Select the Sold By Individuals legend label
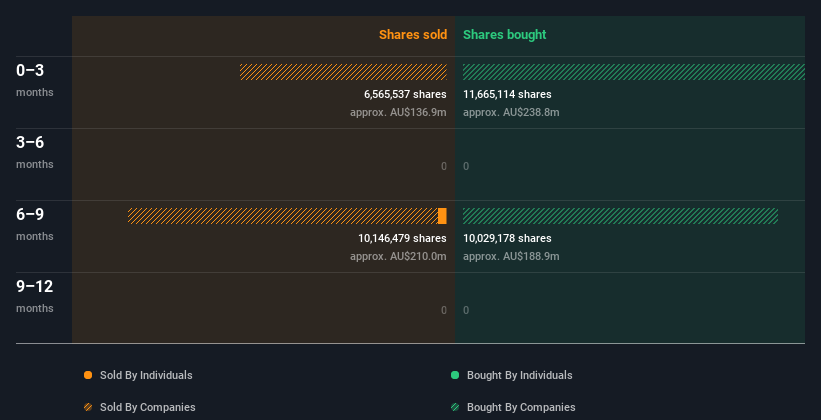The image size is (821, 420). (x=146, y=375)
